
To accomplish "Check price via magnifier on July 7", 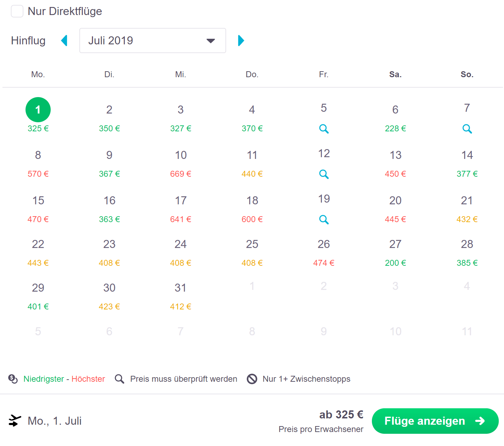I will 467,129.
